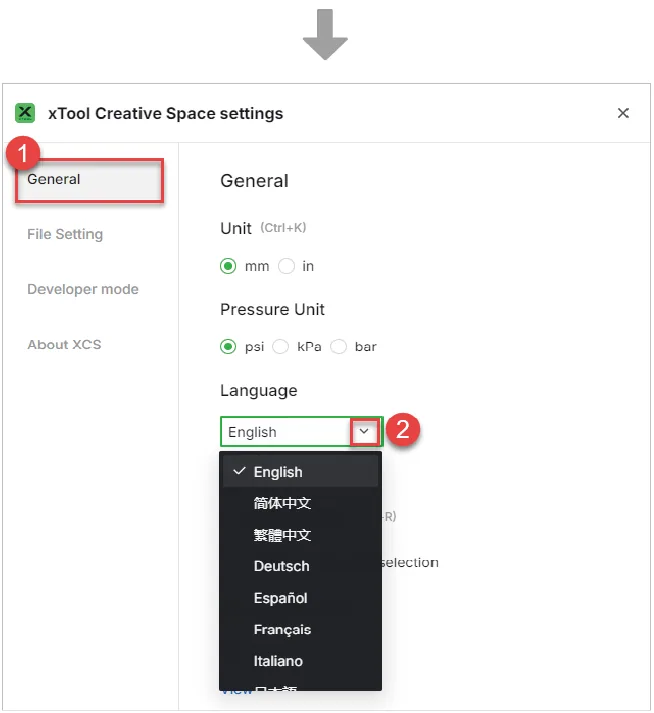The height and width of the screenshot is (713, 654).
Task: Select Italiano in language list
Action: pos(300,661)
